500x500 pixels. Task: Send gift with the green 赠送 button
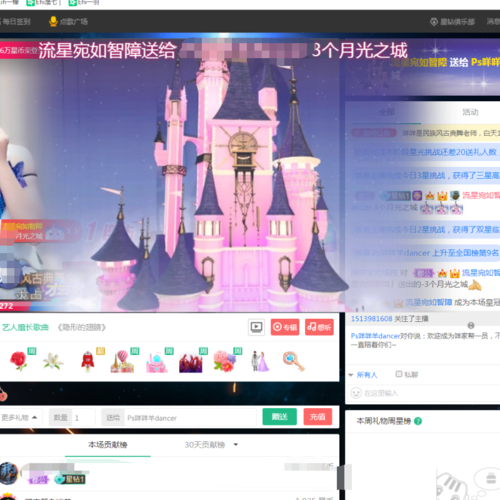[279, 417]
